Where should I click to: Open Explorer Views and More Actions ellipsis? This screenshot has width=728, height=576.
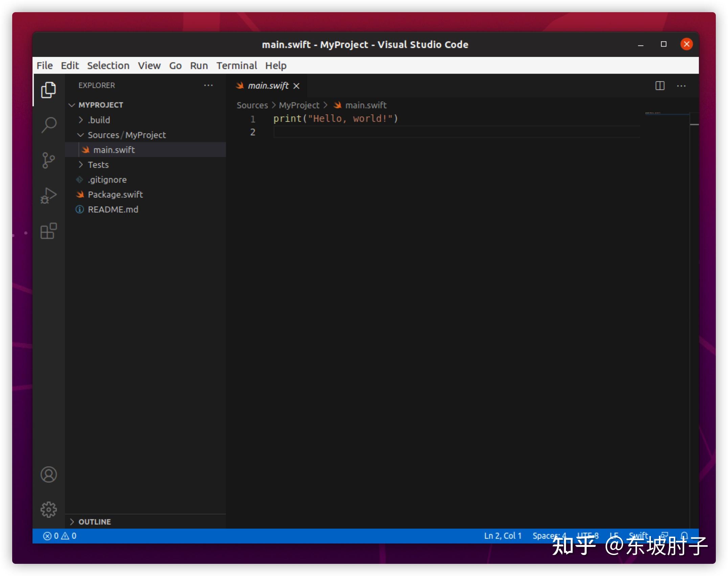click(208, 85)
